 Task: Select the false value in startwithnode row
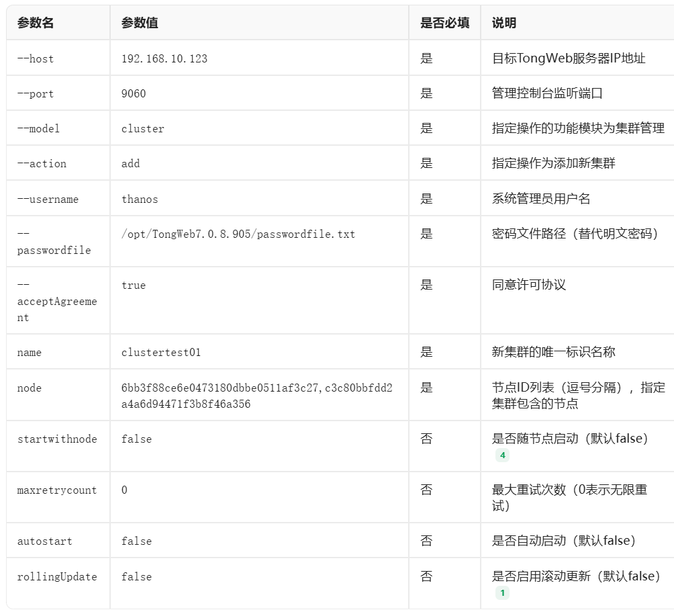point(137,439)
